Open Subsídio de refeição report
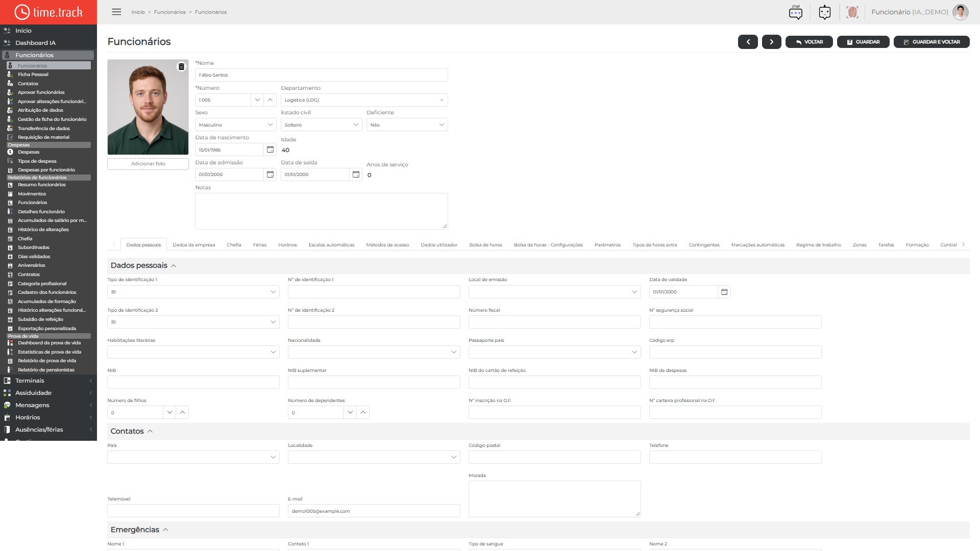This screenshot has width=980, height=551. pos(40,319)
